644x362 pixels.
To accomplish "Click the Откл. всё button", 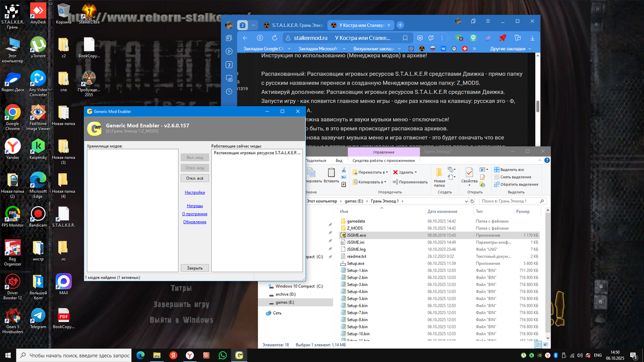I will (x=195, y=178).
